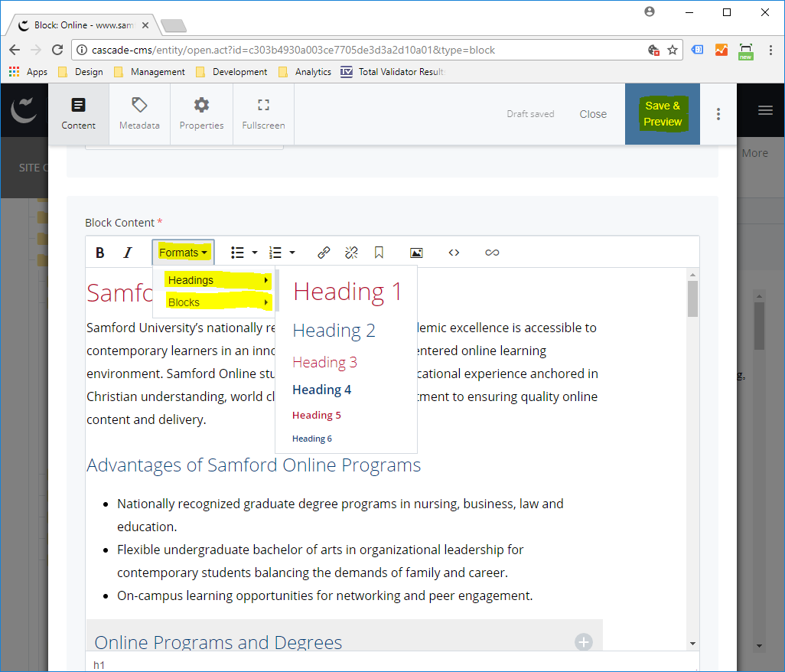Click the Save & Preview button
Screen dimensions: 785x672
[663, 114]
